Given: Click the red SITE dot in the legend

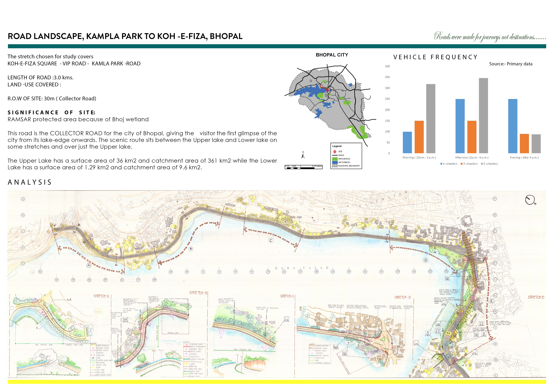Looking at the screenshot, I should click(335, 152).
